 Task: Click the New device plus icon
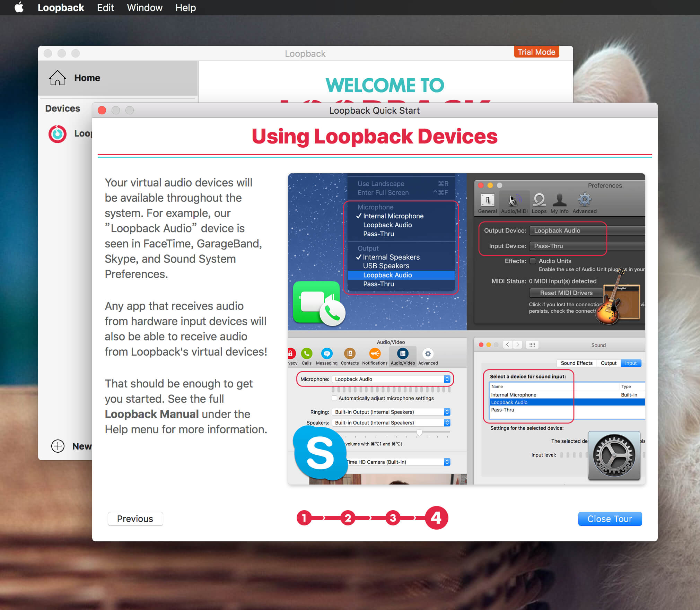58,446
